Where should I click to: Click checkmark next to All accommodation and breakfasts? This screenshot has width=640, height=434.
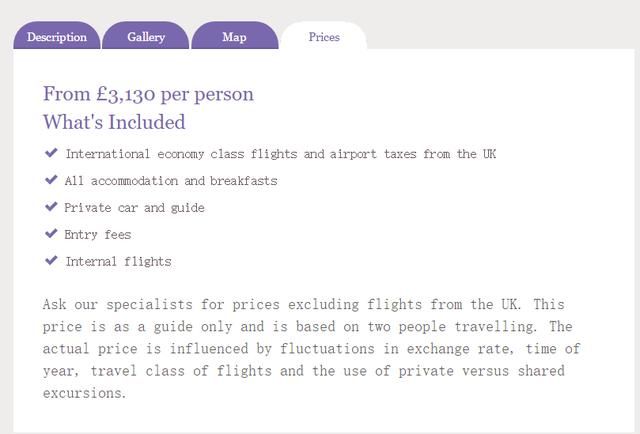(x=51, y=180)
